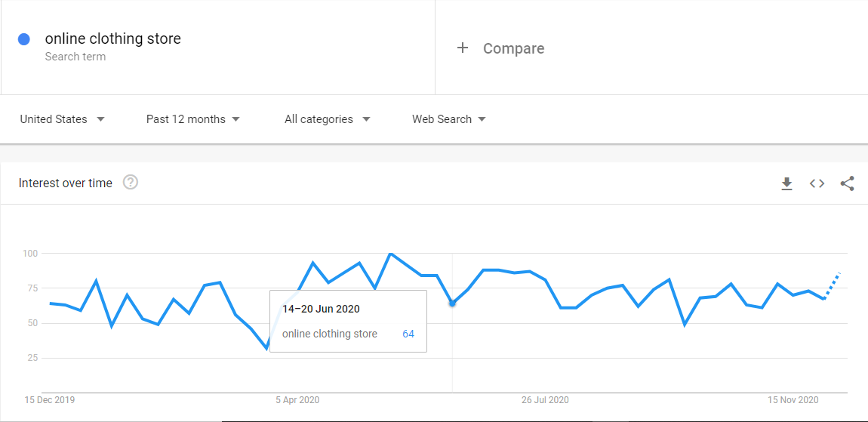This screenshot has width=868, height=422.
Task: Click the 26 Jul 2020 axis label
Action: coord(545,400)
